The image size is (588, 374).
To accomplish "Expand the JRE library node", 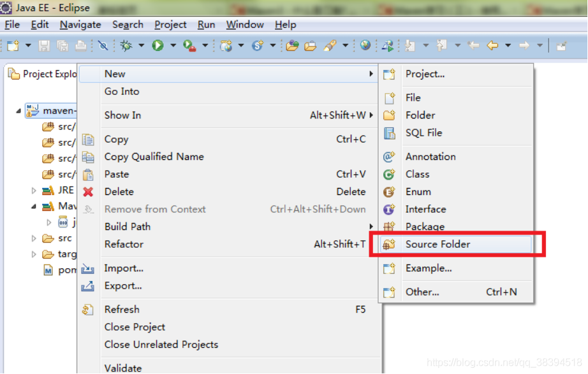I will [x=34, y=191].
